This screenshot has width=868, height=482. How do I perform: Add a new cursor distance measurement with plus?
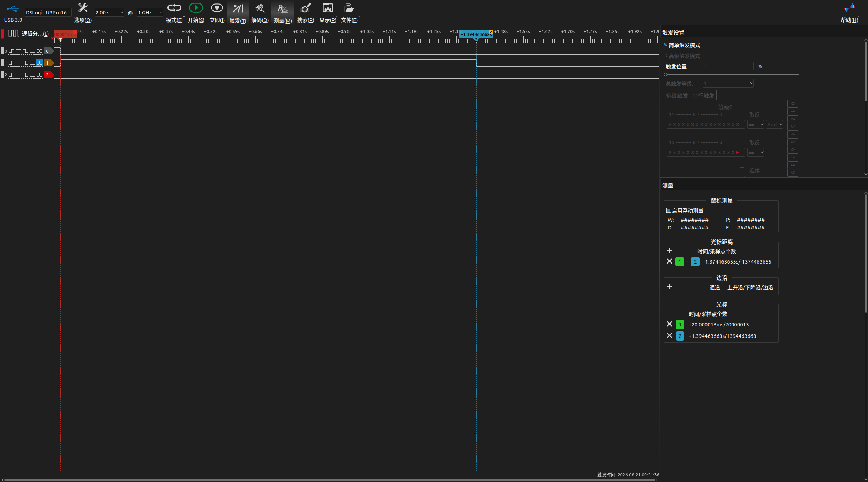(x=669, y=251)
